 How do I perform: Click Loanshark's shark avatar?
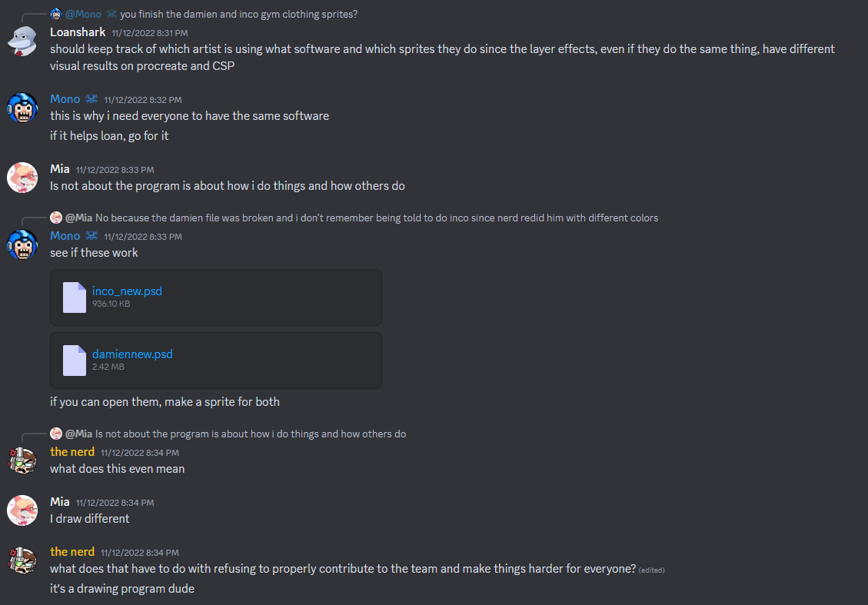(x=22, y=41)
